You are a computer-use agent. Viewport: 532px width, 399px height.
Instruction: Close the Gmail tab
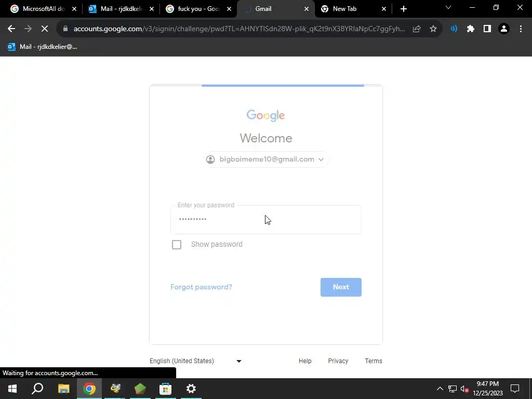[x=307, y=9]
